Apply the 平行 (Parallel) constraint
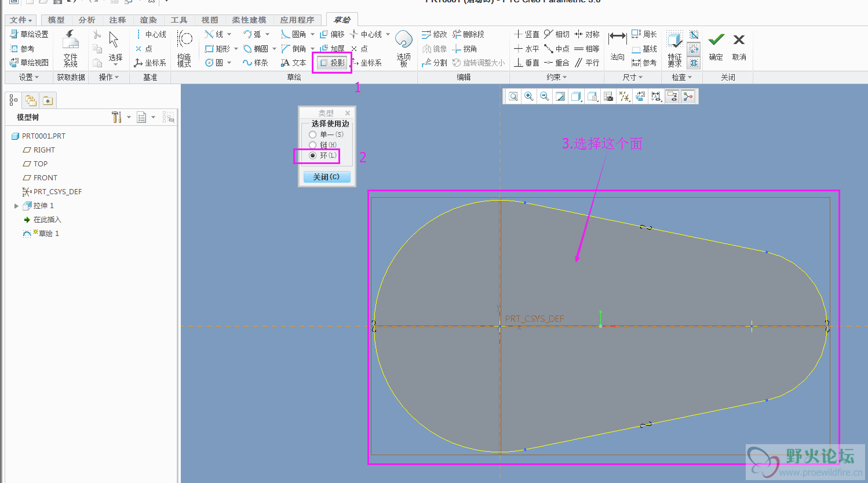868x483 pixels. [x=586, y=63]
